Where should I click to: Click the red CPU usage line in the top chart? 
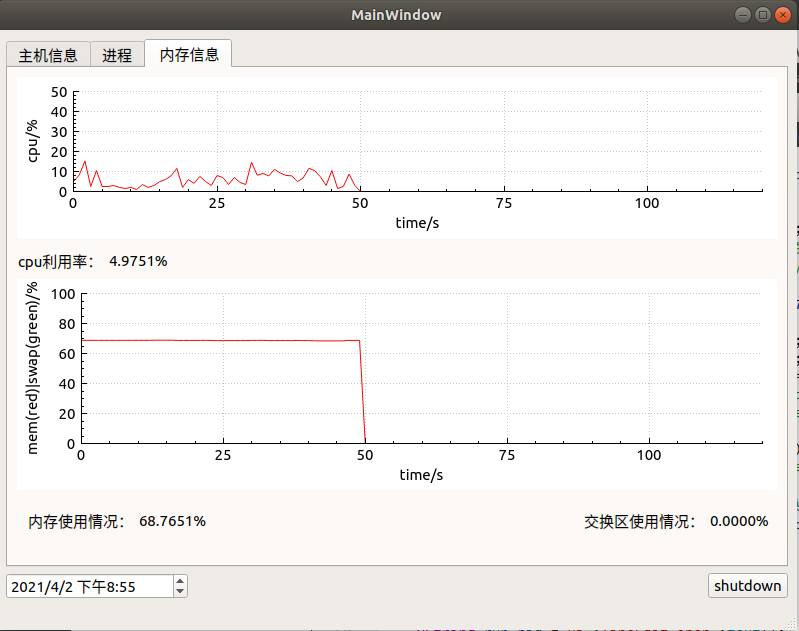click(216, 177)
